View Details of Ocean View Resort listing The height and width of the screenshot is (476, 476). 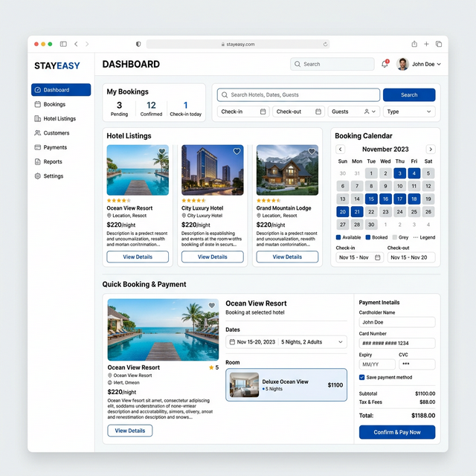point(138,257)
